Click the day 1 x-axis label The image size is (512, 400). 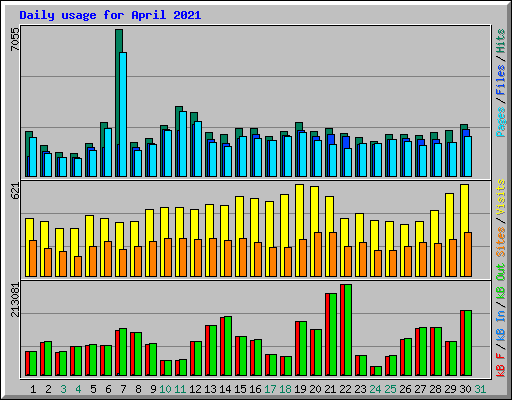[x=33, y=389]
